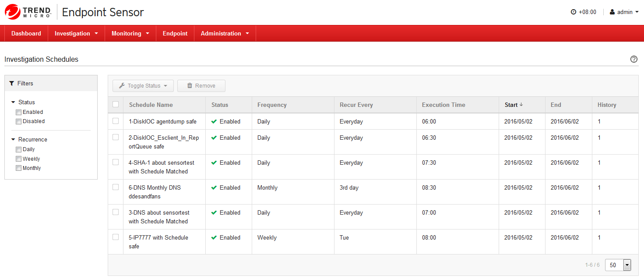
Task: Select the 6-DNS Monthly DNS row checkbox
Action: (116, 187)
